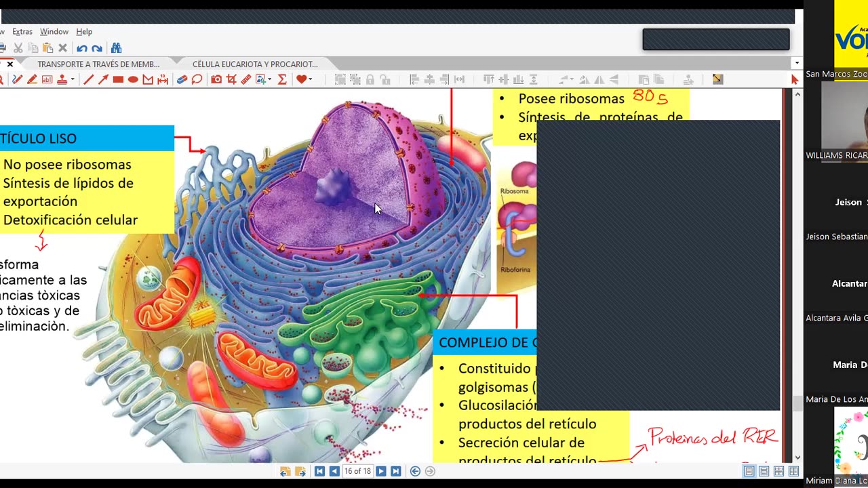Open the document tab list dropdown arrow
868x488 pixels.
pyautogui.click(x=796, y=64)
